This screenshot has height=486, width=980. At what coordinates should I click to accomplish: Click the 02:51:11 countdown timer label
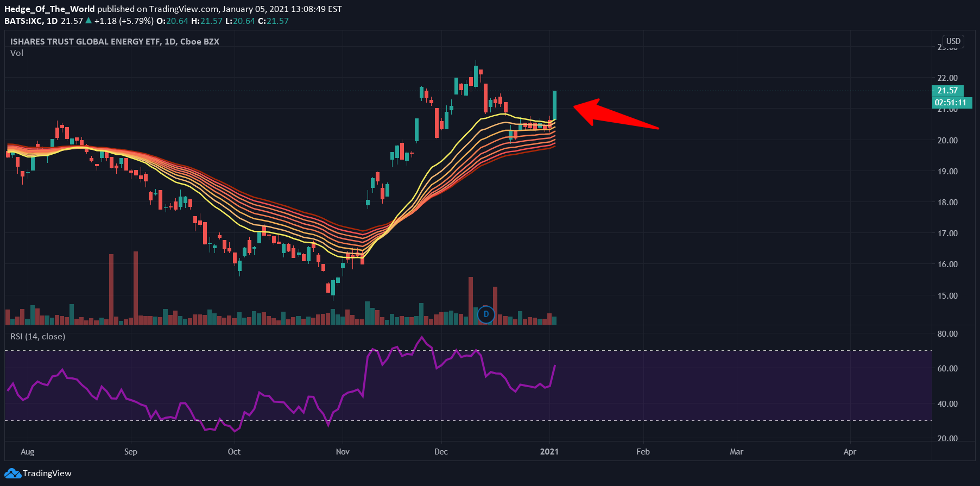(951, 103)
